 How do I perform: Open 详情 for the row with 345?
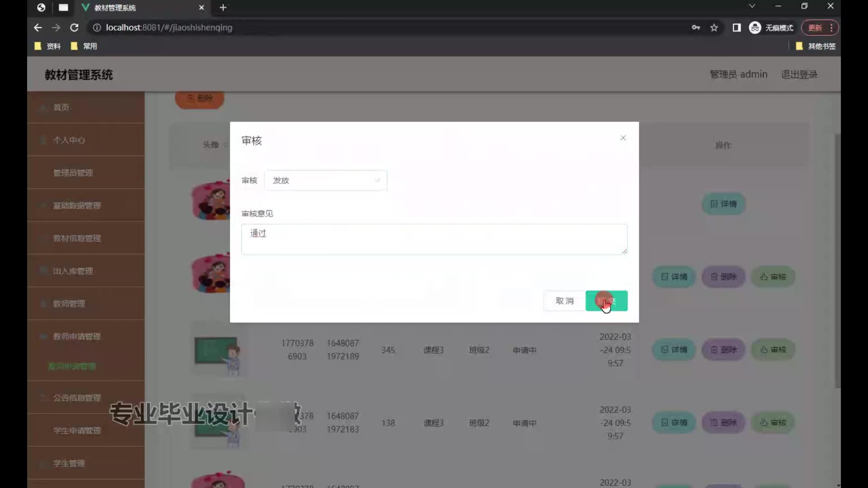pyautogui.click(x=674, y=350)
